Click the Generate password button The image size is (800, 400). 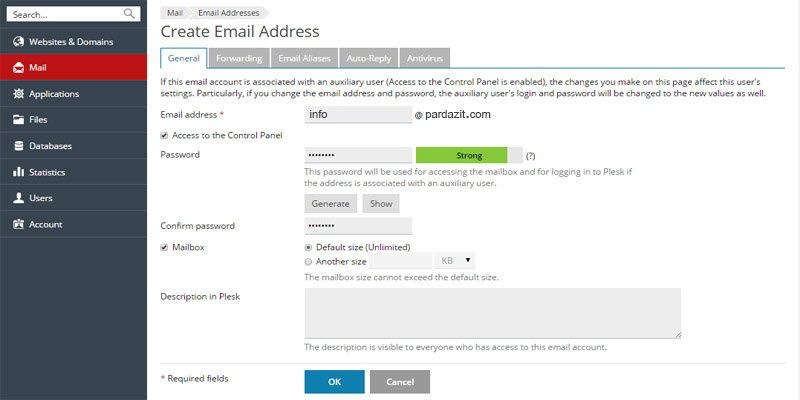coord(330,203)
